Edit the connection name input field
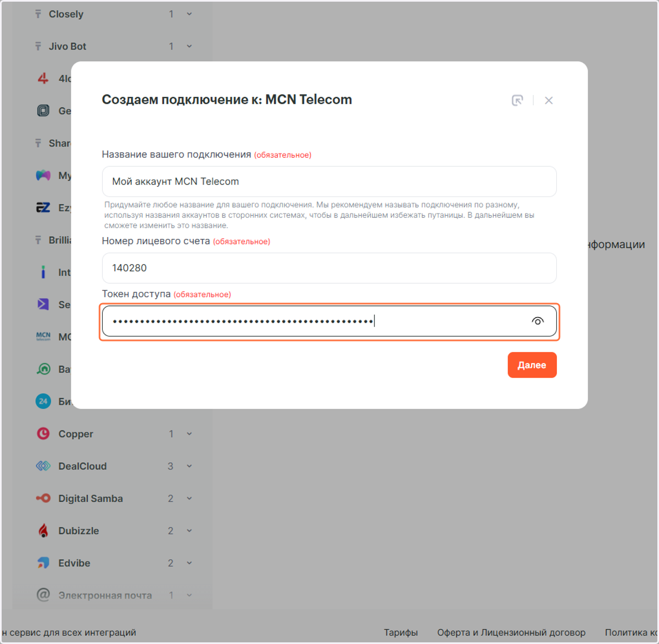 click(x=329, y=182)
